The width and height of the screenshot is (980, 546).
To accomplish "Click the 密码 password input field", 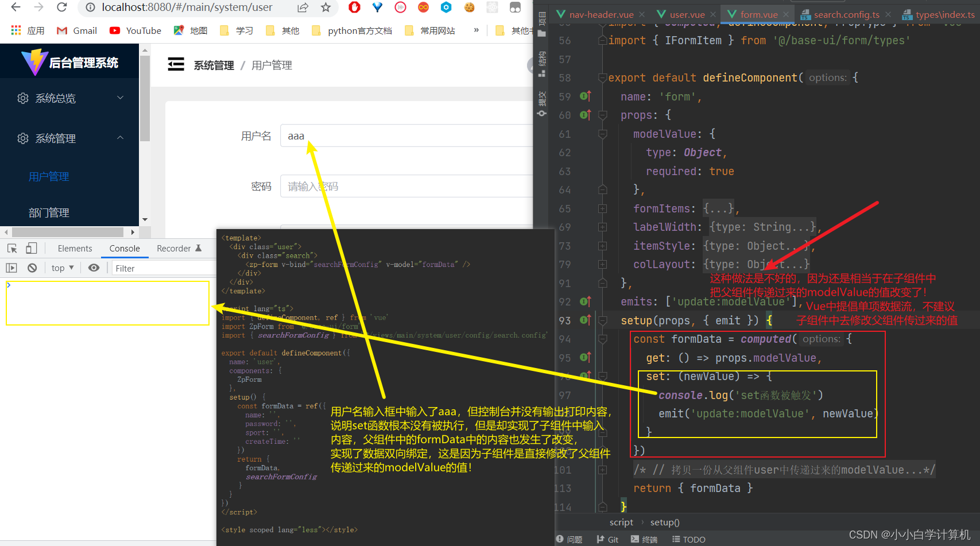I will (406, 187).
